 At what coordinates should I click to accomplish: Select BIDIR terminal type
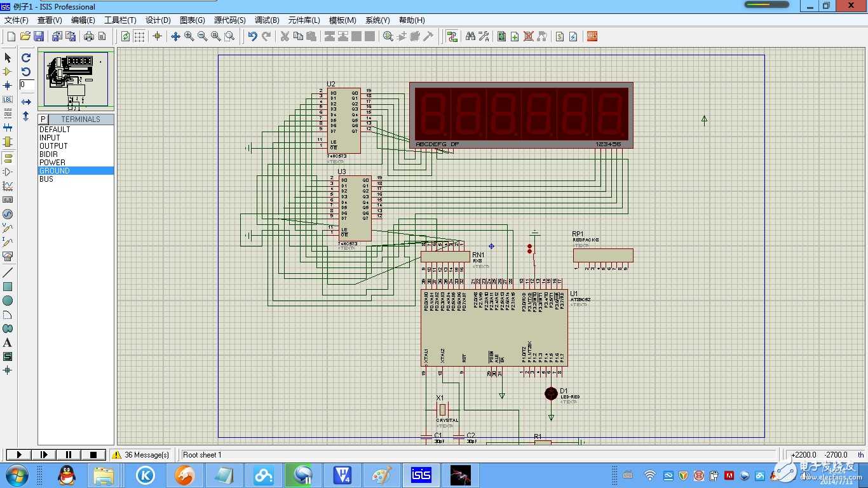click(48, 154)
